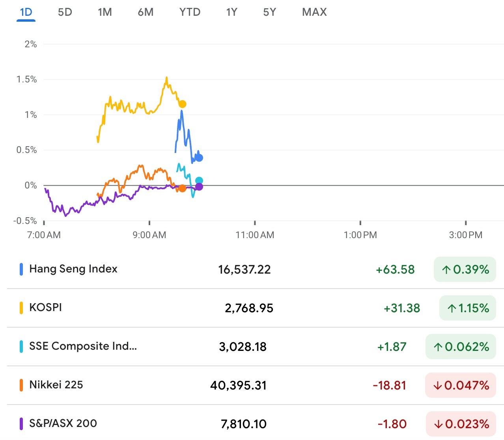The height and width of the screenshot is (440, 504).
Task: Click the 0.062% SSE change badge
Action: tap(461, 347)
